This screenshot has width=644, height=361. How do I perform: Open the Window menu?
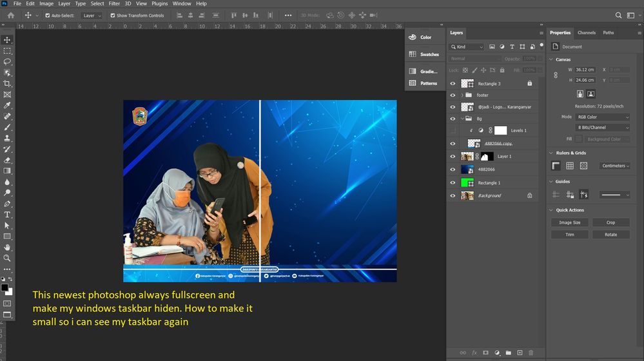pyautogui.click(x=182, y=4)
